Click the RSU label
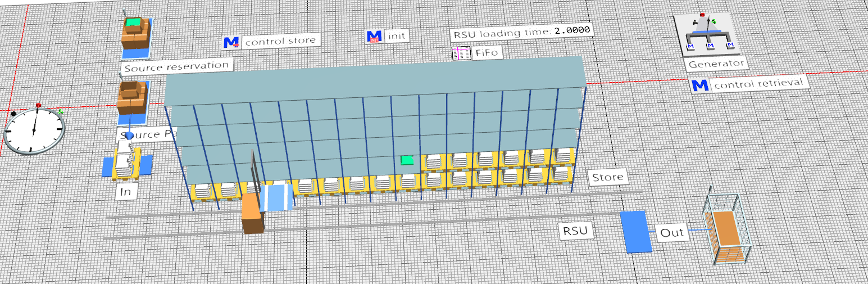 pyautogui.click(x=576, y=231)
